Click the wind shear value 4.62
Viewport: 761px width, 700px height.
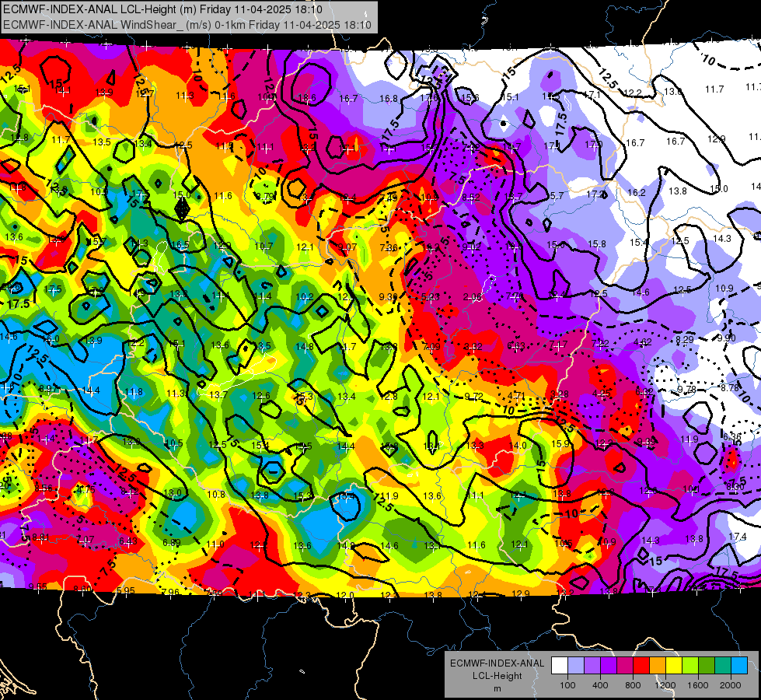pos(643,342)
